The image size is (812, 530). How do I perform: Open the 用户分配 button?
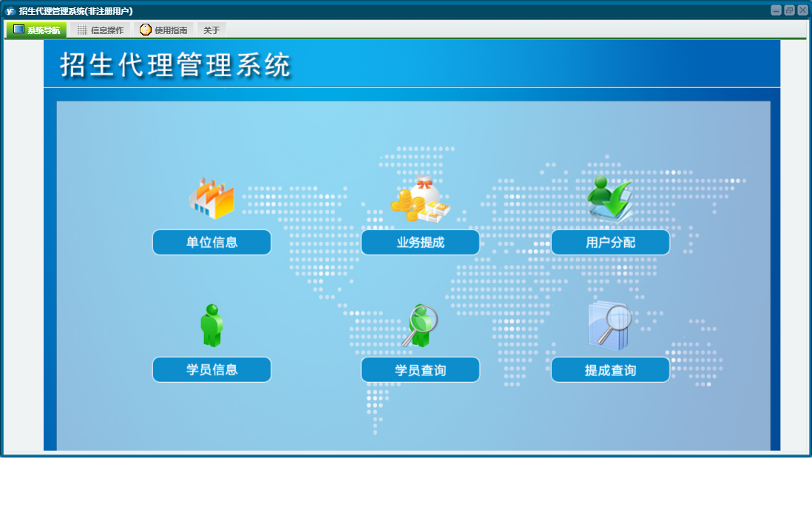(610, 242)
